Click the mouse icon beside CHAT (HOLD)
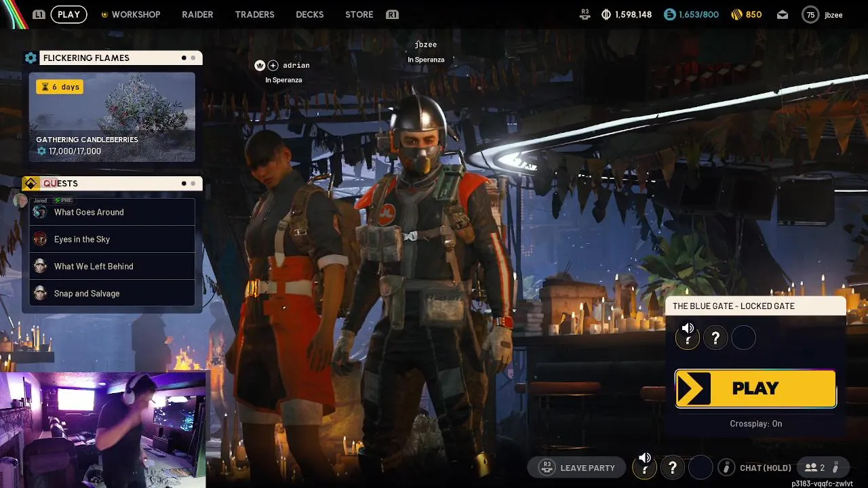 click(727, 468)
